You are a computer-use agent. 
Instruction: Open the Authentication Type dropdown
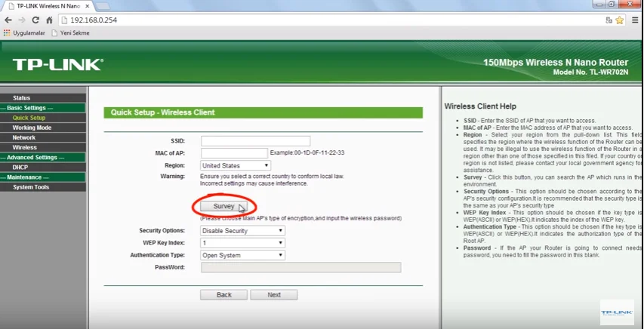242,255
